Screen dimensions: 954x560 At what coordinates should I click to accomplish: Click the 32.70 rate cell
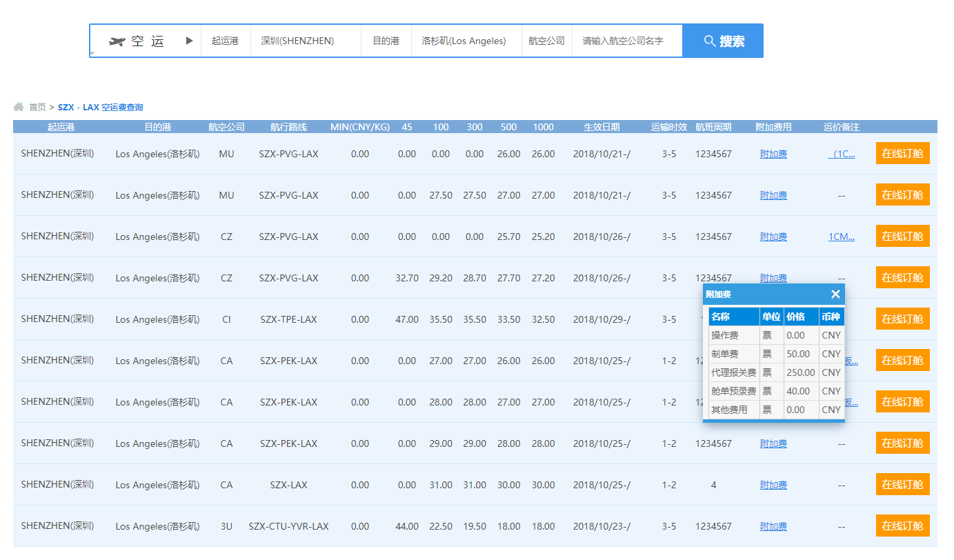[x=407, y=278]
